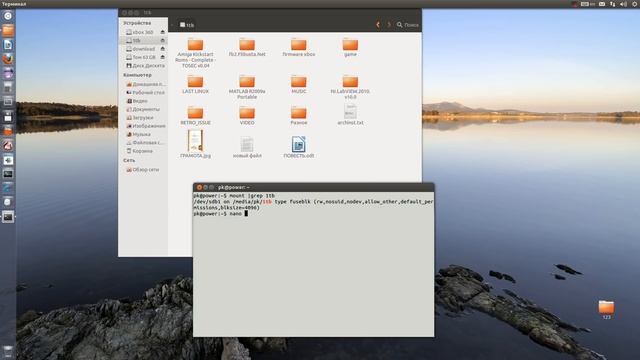The width and height of the screenshot is (640, 360).
Task: Open the Поиск search in file manager
Action: pyautogui.click(x=408, y=25)
